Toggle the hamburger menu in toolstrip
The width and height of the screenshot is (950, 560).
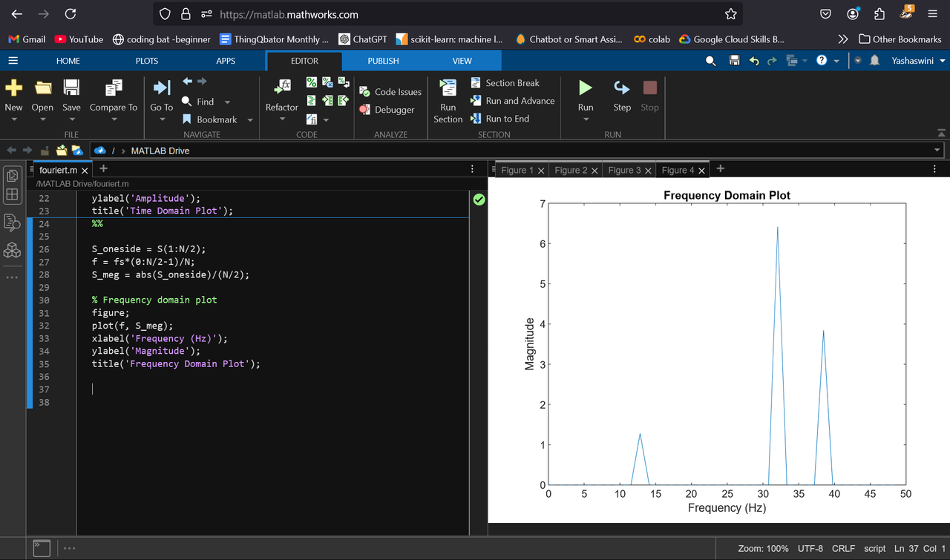[13, 61]
